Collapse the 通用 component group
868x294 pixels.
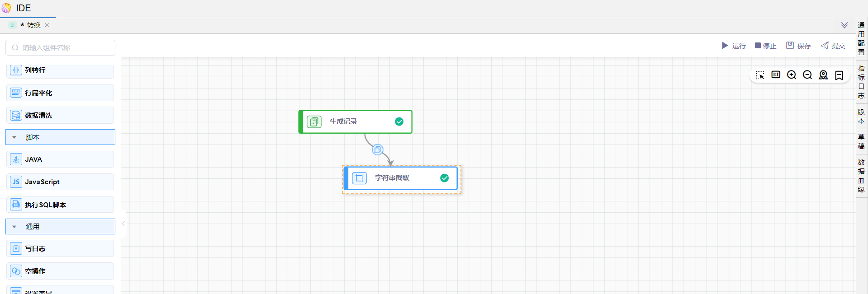click(x=14, y=227)
